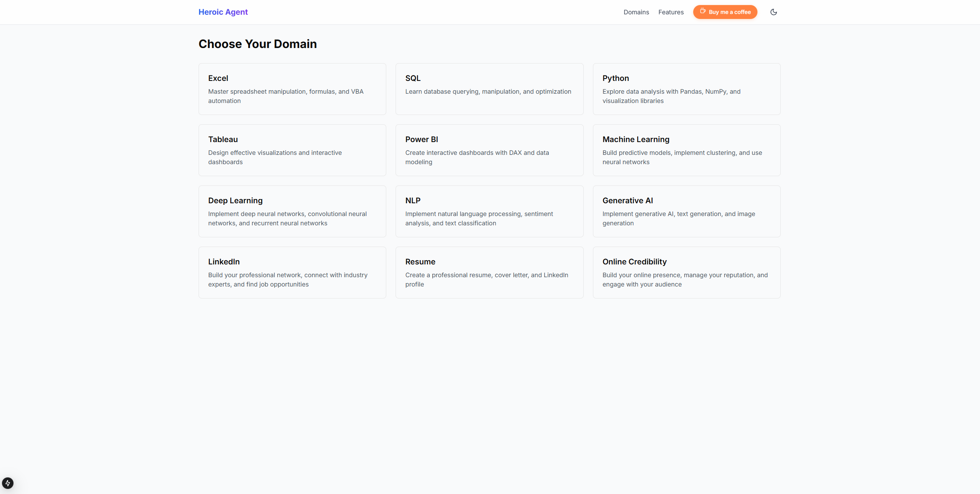The image size is (980, 494).
Task: Go to the Heroic Agent home link
Action: click(x=223, y=12)
